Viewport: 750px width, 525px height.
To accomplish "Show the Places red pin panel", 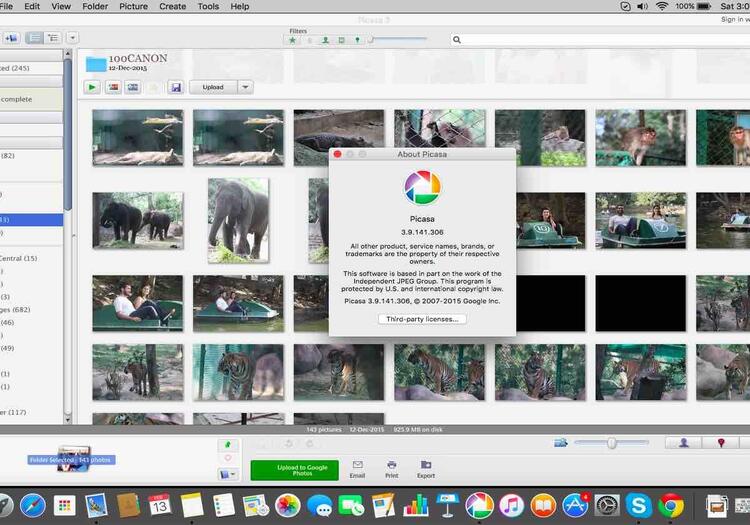I will (x=721, y=442).
